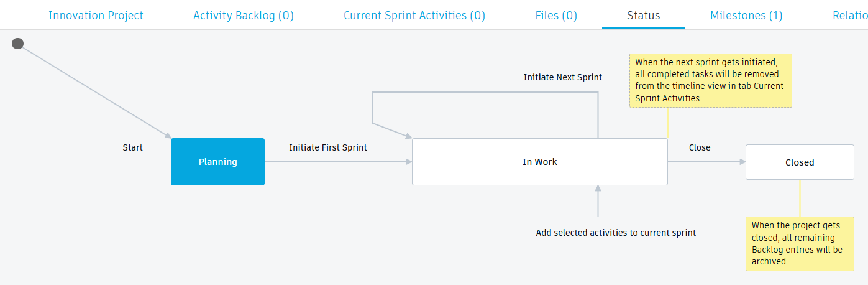
Task: Select the Status tab
Action: (643, 16)
